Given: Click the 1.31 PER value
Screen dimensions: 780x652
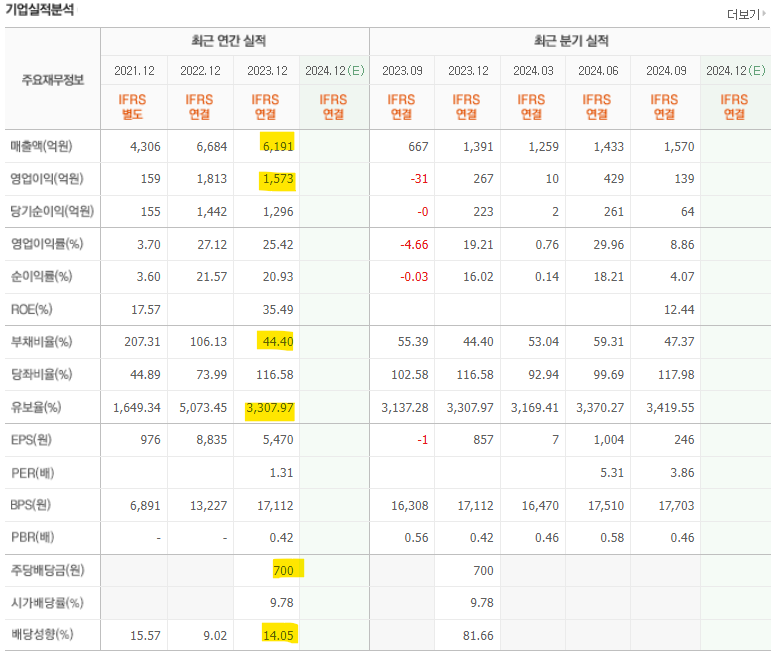Looking at the screenshot, I should pos(281,472).
